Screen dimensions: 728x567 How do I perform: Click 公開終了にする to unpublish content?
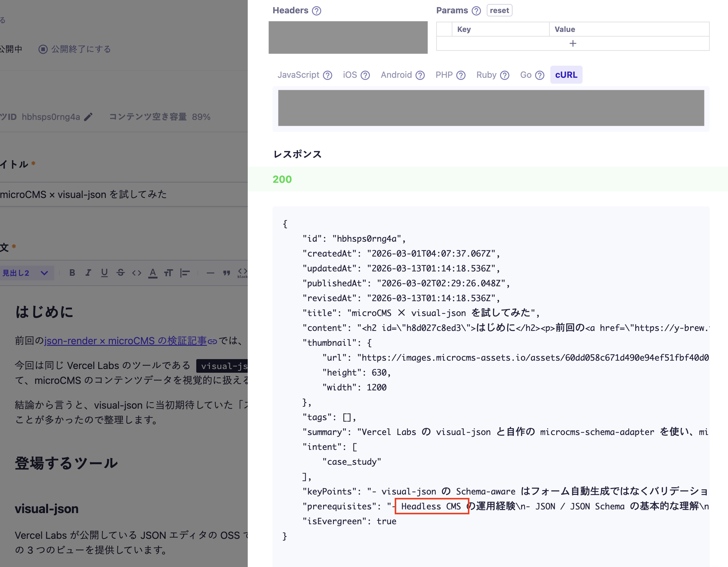pos(75,49)
